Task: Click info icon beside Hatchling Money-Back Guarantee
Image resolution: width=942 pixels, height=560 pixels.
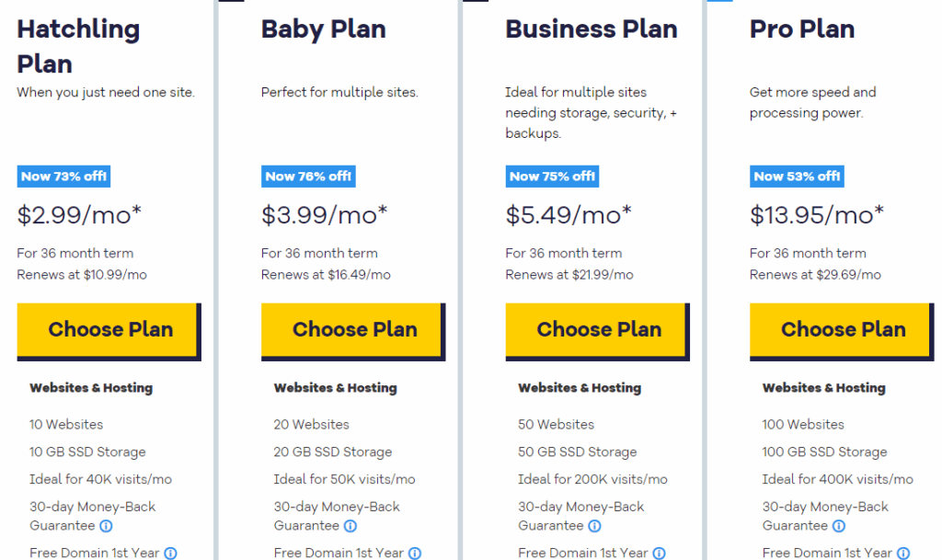Action: point(106,526)
